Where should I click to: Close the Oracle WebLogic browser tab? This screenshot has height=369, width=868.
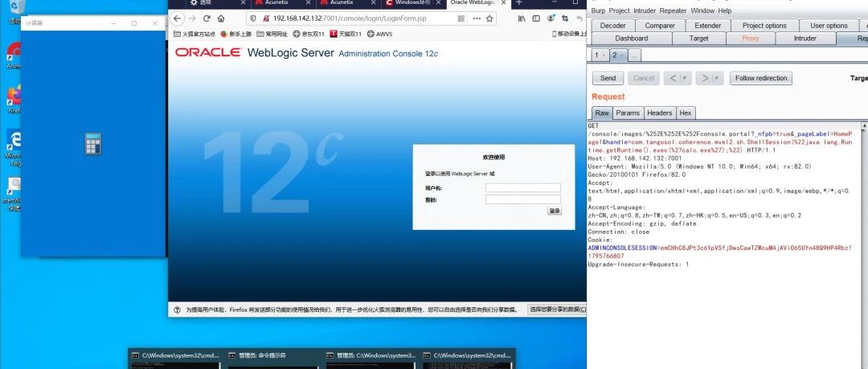pos(504,2)
